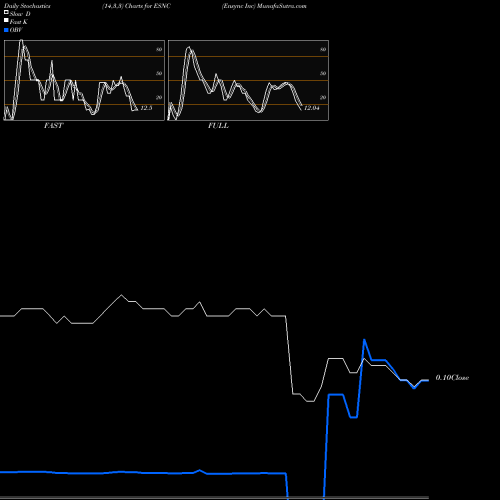This screenshot has height=500, width=500.
Task: Click the '0.10Close' price label
Action: (x=452, y=378)
